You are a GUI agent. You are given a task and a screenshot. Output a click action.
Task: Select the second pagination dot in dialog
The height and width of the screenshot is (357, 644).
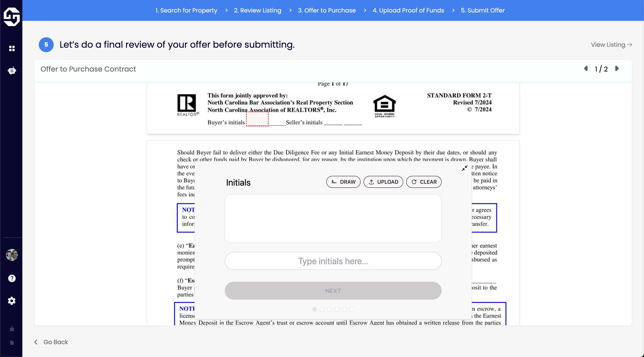click(x=322, y=309)
